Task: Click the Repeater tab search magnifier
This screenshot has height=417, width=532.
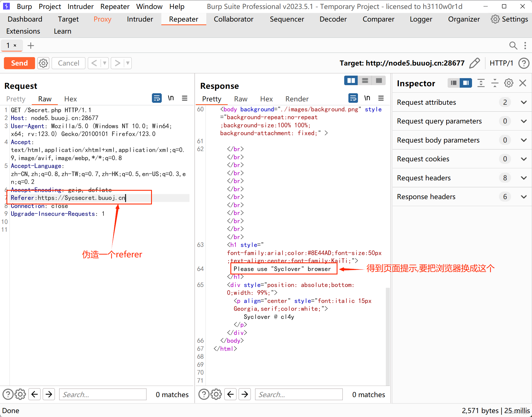Action: pyautogui.click(x=513, y=45)
